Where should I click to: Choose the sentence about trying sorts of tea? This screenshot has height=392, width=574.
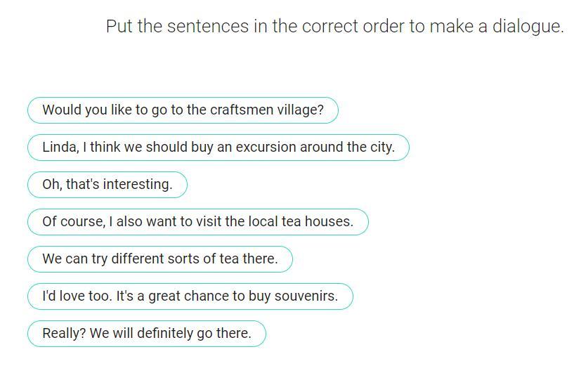[x=159, y=259]
